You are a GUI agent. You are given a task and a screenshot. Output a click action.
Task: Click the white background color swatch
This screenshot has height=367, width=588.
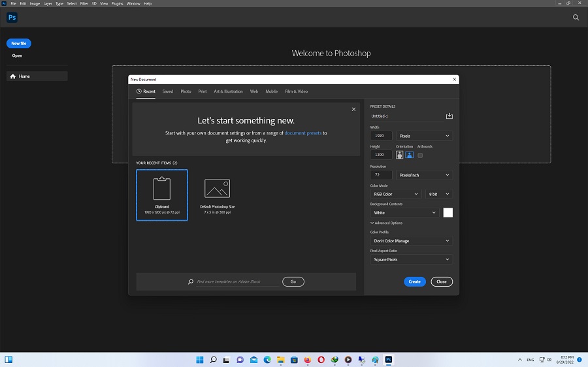pos(448,213)
